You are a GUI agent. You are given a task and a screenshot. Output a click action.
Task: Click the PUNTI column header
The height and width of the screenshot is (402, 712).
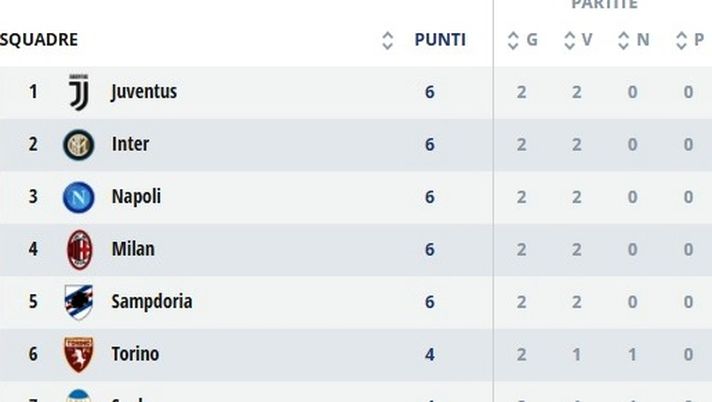440,40
